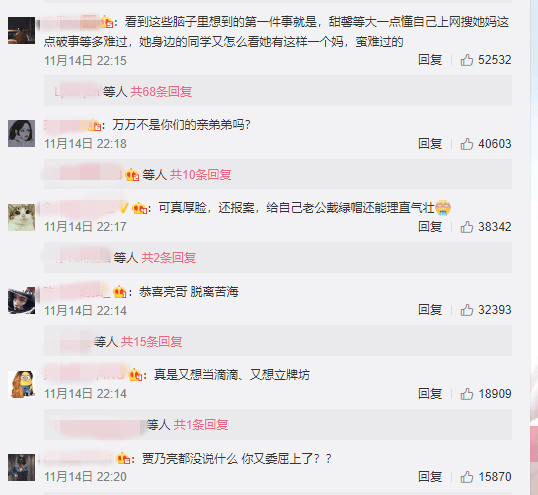Click thumbs-up icon beside 15870
The width and height of the screenshot is (538, 495).
[467, 477]
